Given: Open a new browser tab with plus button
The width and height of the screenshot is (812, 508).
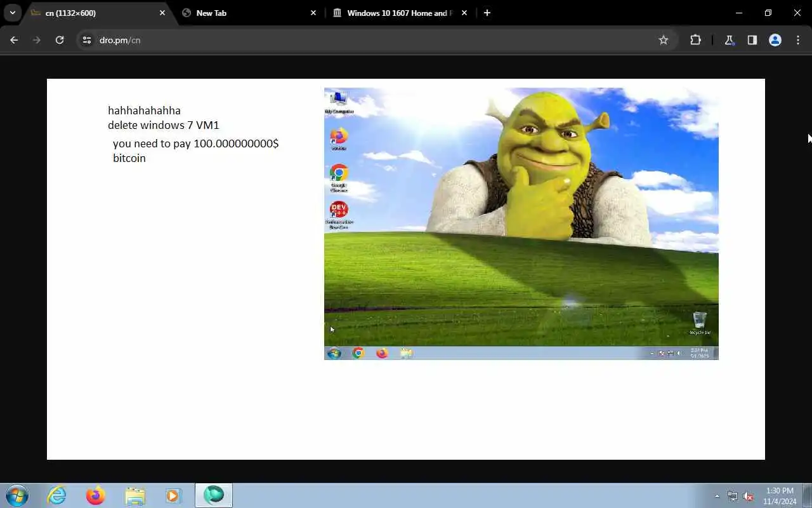Looking at the screenshot, I should pos(487,13).
